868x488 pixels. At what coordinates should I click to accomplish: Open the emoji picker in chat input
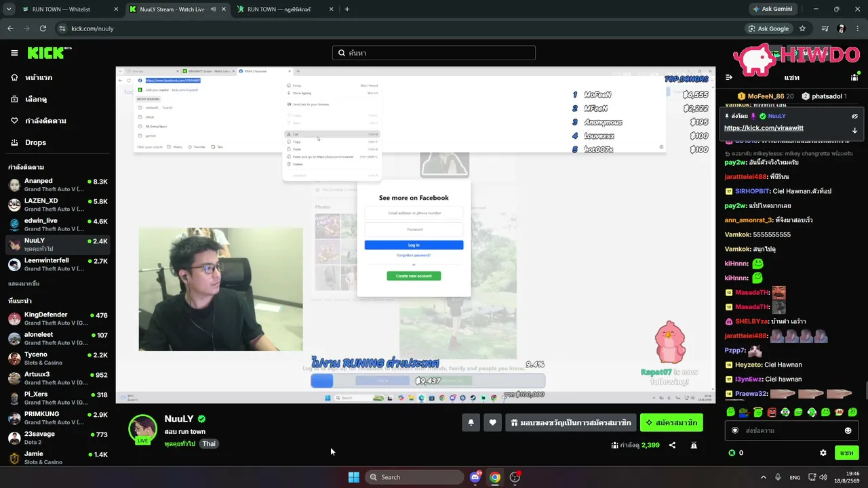[x=848, y=430]
